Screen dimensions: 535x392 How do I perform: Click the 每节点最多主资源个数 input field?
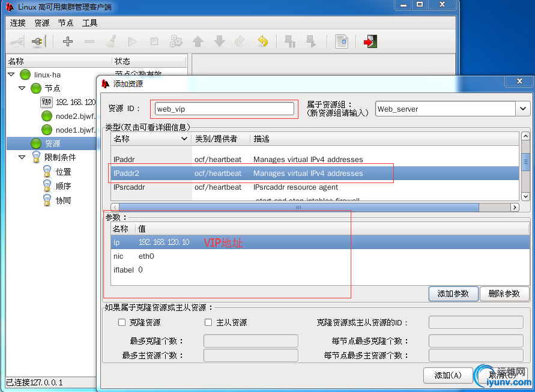pyautogui.click(x=476, y=355)
